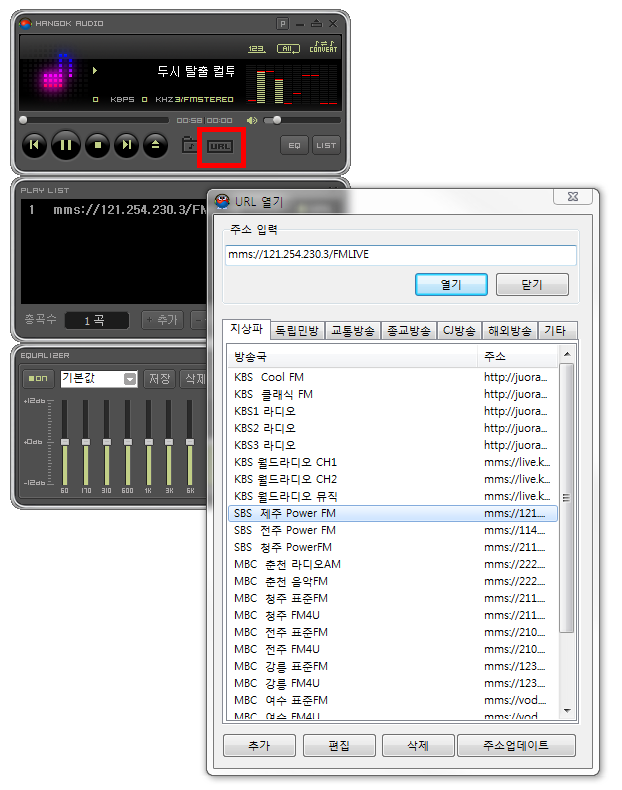
Task: Select KBS 월드라디오 뮤직 station
Action: coord(393,497)
